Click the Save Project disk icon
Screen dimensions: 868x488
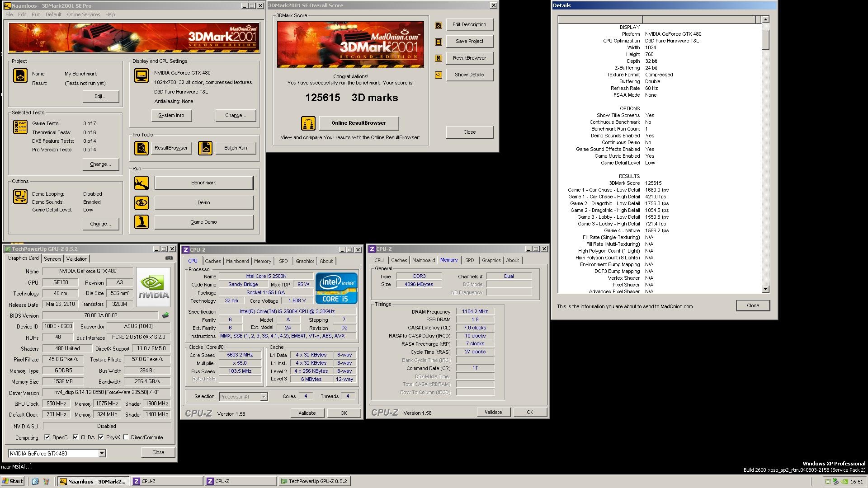(x=438, y=42)
